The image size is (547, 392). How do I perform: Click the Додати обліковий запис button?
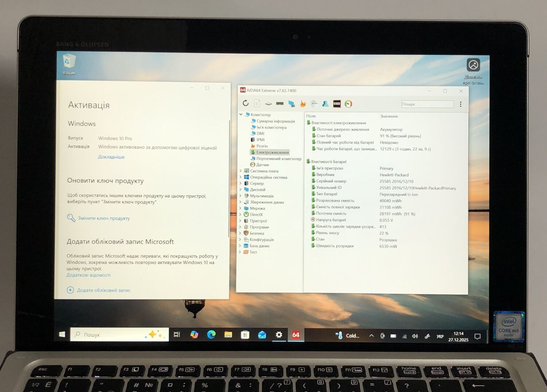[104, 290]
